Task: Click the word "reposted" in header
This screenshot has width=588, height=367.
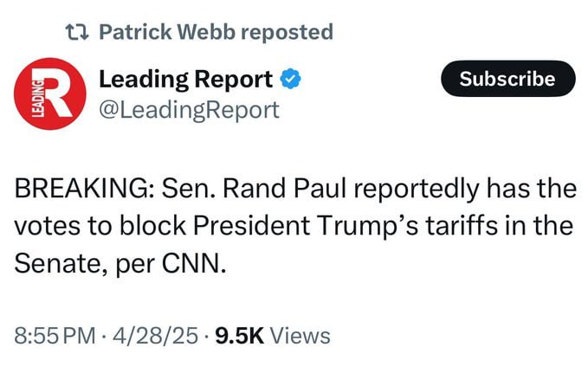Action: coord(287,33)
